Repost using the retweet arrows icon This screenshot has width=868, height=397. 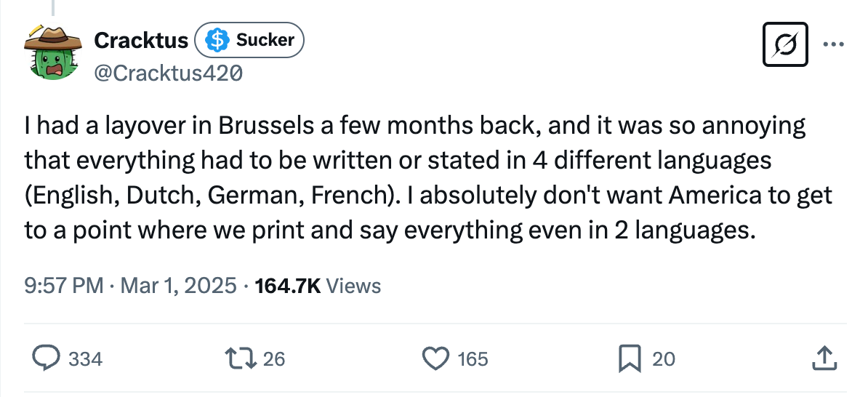tap(242, 358)
